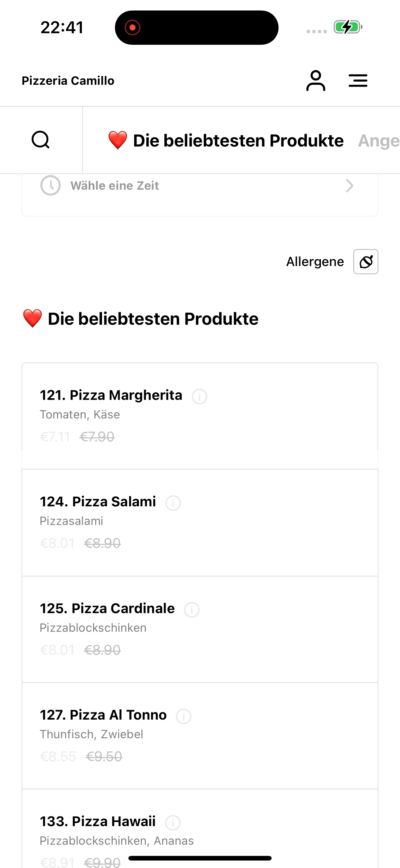Open the user account profile icon

315,81
